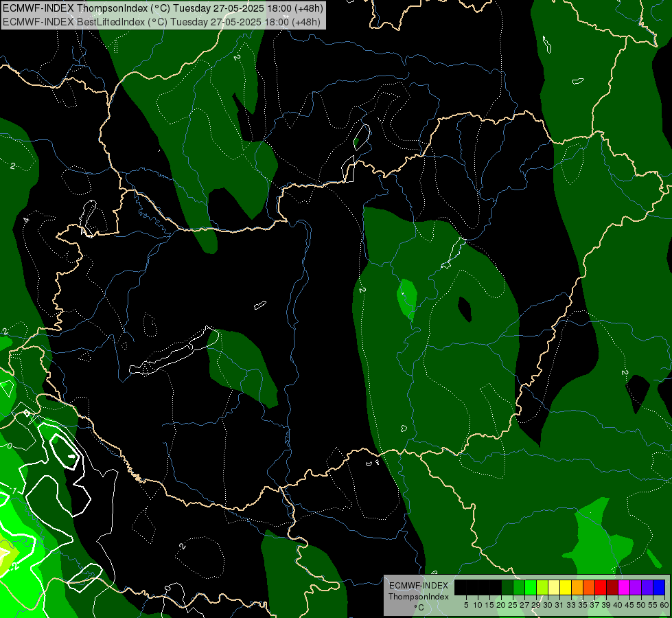Choose the bright red 37–39 legend swatch

click(x=601, y=587)
